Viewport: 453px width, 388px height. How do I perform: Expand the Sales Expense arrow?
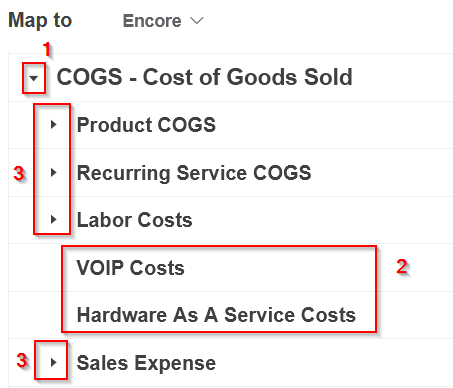coord(53,362)
